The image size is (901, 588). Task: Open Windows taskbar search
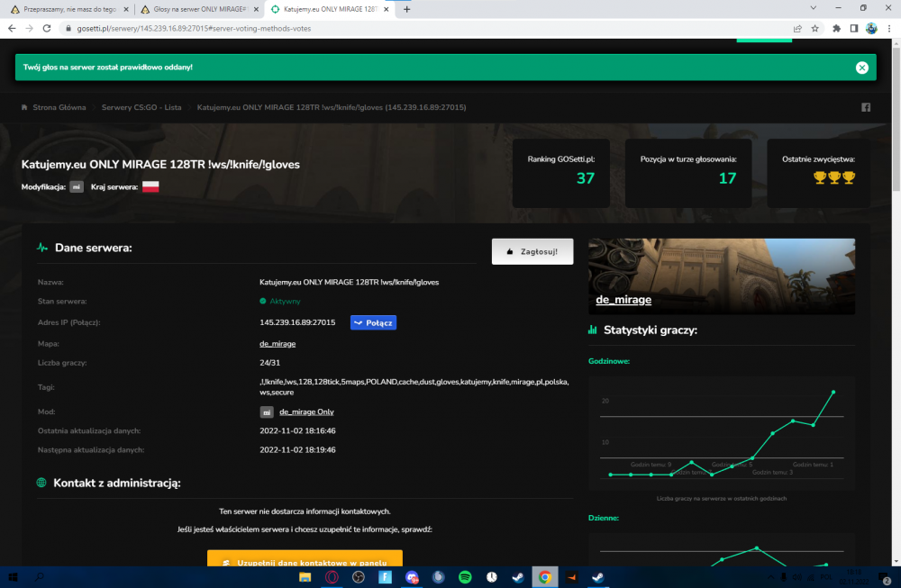pyautogui.click(x=39, y=577)
